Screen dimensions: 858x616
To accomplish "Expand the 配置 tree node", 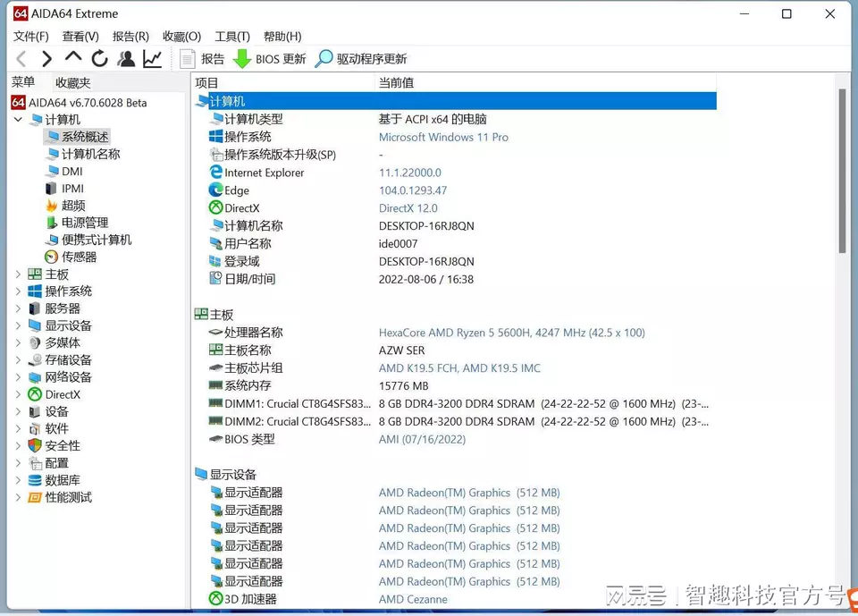I will click(x=18, y=463).
